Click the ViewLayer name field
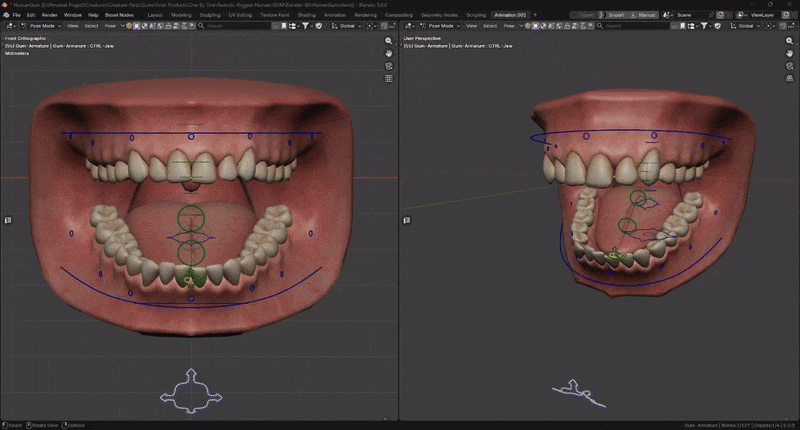This screenshot has height=430, width=800. [x=763, y=15]
